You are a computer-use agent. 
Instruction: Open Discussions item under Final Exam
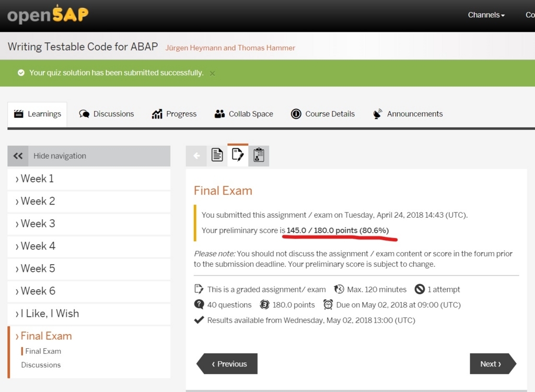point(41,365)
